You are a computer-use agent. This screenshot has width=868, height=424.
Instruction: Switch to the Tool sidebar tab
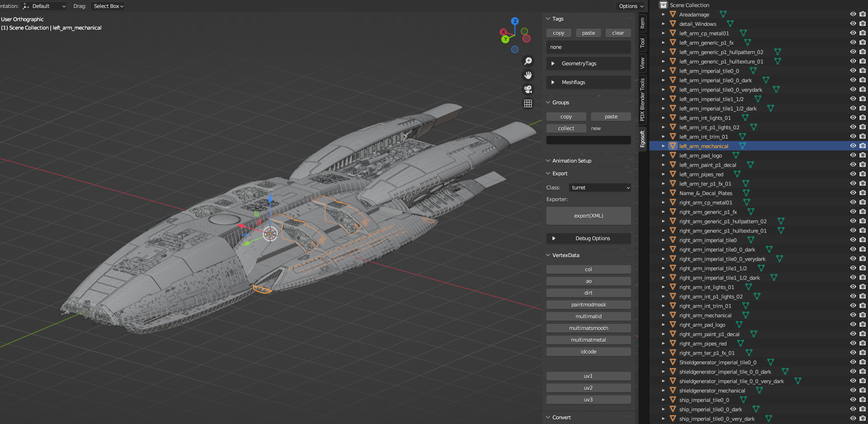pyautogui.click(x=642, y=43)
